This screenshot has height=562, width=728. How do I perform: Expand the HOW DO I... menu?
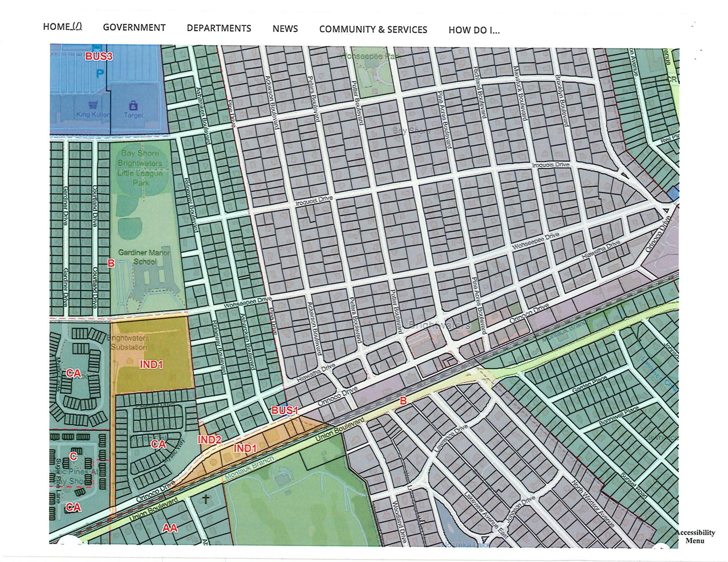tap(474, 30)
